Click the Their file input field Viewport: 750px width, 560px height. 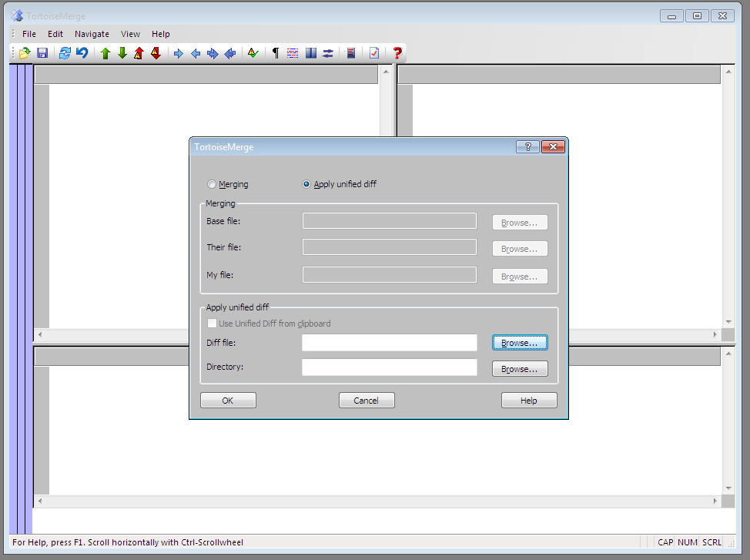[x=390, y=247]
